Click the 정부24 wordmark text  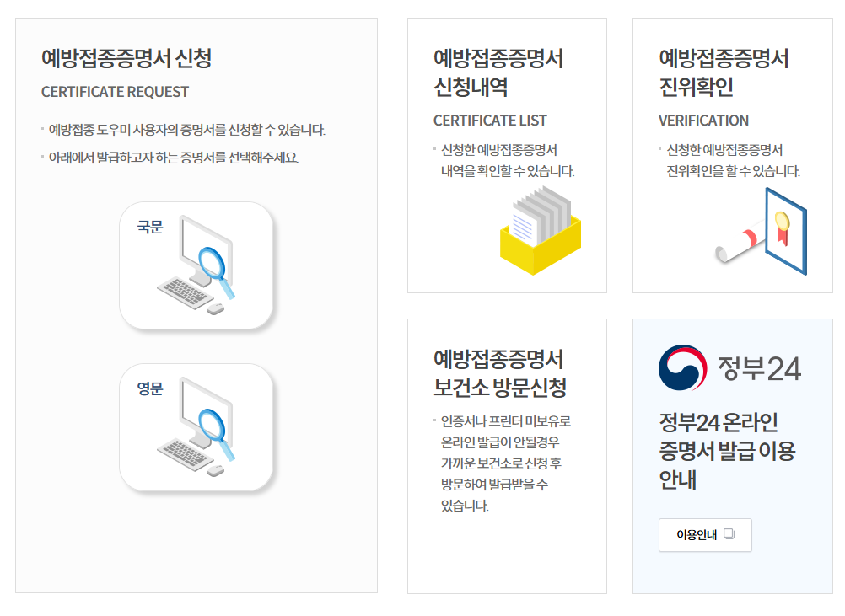759,368
